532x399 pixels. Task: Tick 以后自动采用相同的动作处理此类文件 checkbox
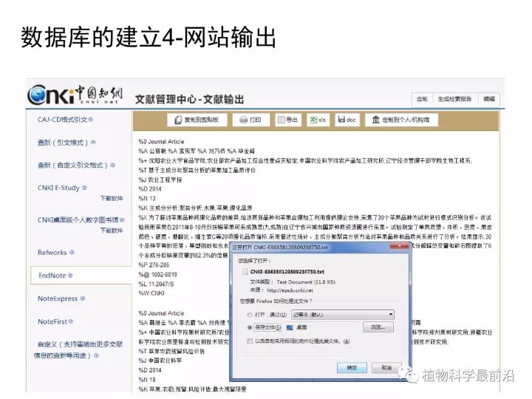[250, 341]
